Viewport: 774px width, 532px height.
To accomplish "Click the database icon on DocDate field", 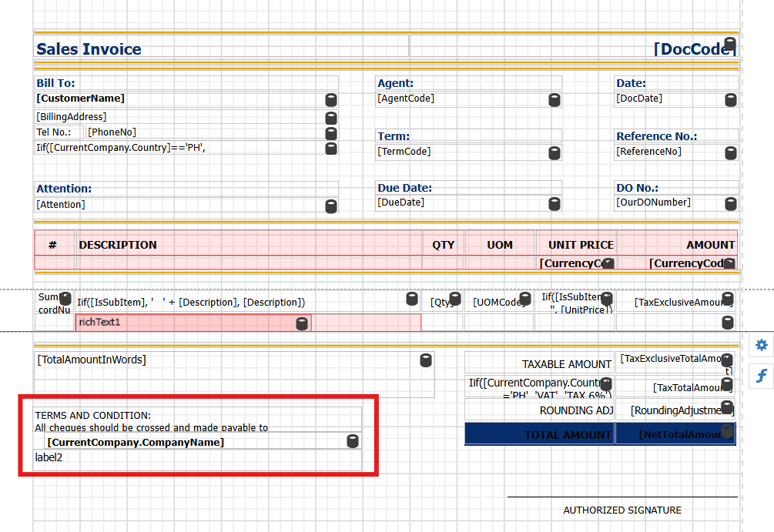I will [731, 99].
